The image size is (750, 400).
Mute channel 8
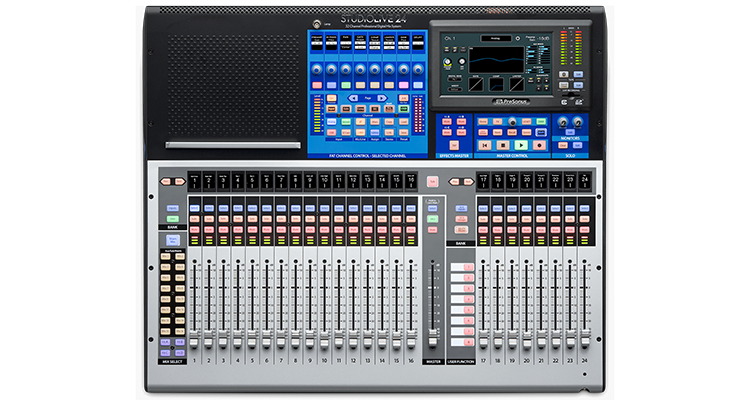coord(296,230)
